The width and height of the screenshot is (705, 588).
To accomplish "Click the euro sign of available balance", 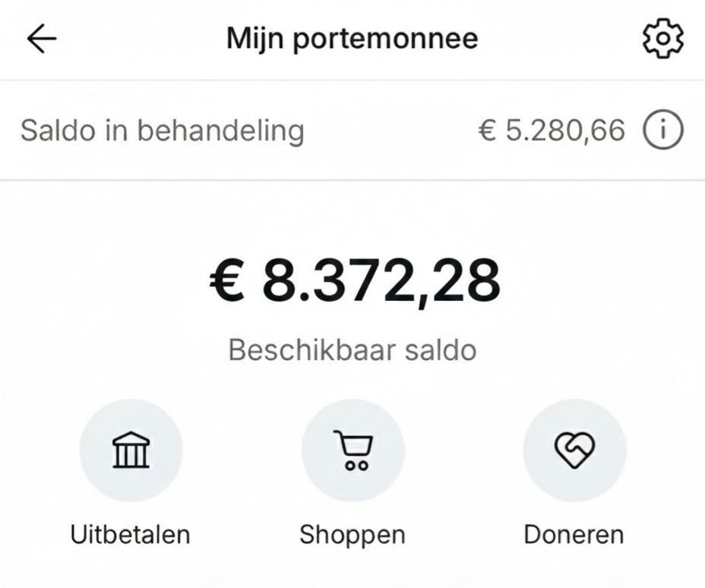I will click(x=227, y=281).
